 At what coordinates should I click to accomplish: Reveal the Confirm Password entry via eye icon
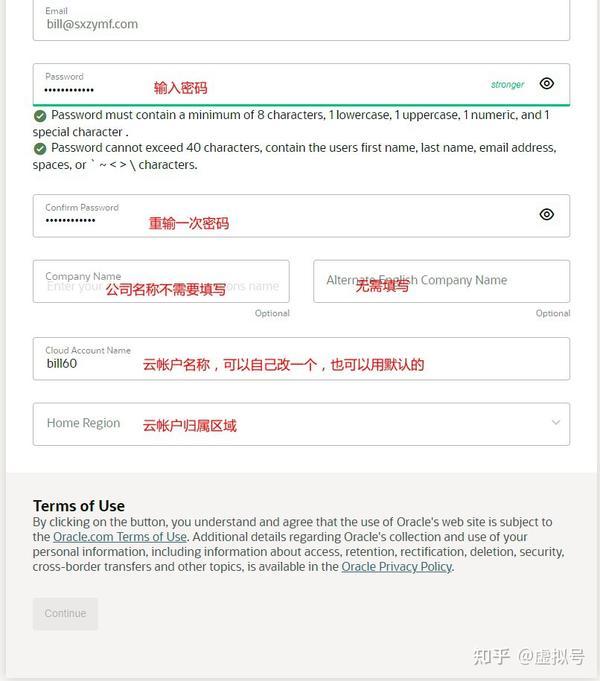[x=547, y=214]
